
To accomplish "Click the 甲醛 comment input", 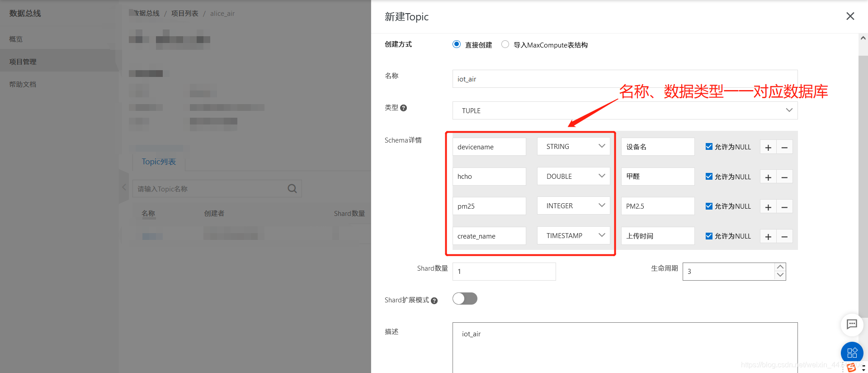I will [x=658, y=177].
